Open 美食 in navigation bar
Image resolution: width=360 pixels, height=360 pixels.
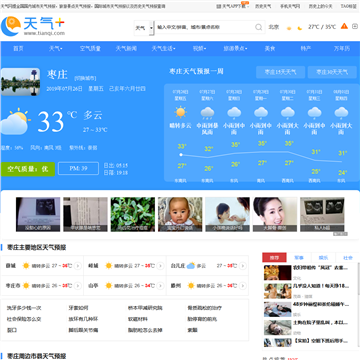pos(270,49)
